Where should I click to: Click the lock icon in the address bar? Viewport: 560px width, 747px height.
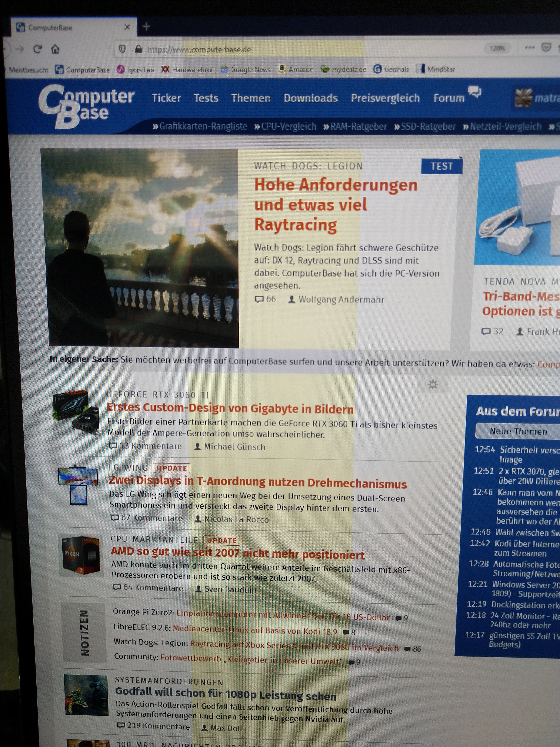pyautogui.click(x=138, y=49)
